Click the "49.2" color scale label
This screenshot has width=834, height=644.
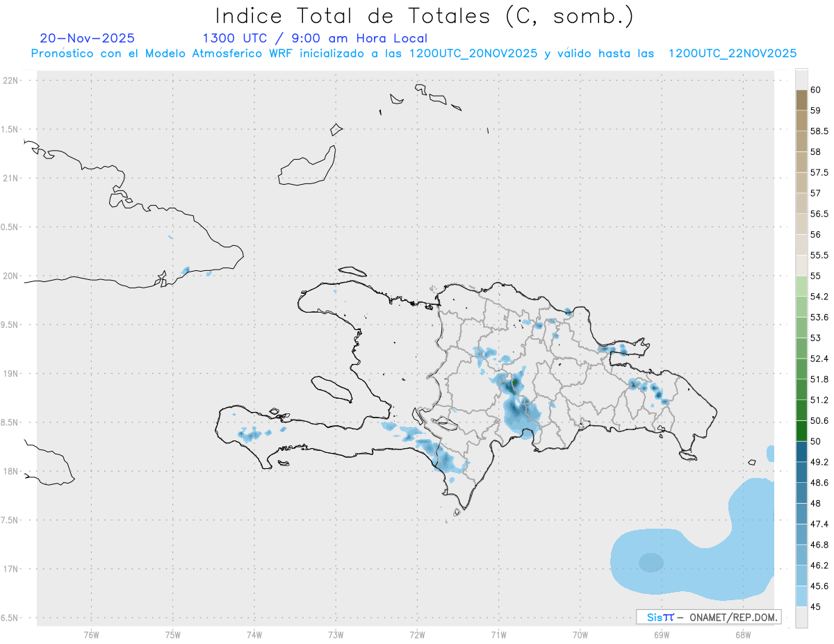819,462
